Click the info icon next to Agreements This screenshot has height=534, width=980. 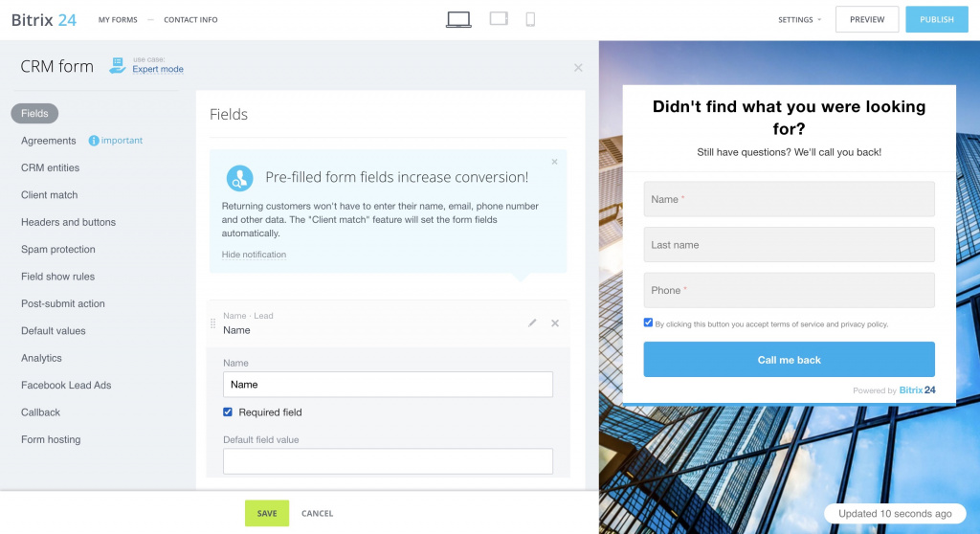click(x=94, y=141)
